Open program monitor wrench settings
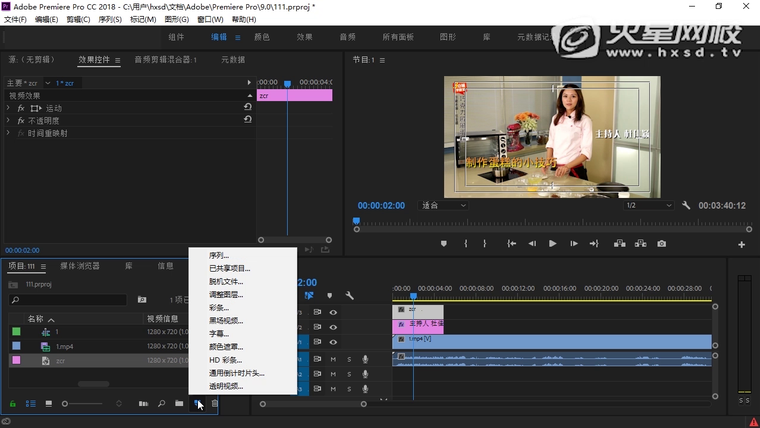Screen dimensions: 760x428 pyautogui.click(x=686, y=205)
